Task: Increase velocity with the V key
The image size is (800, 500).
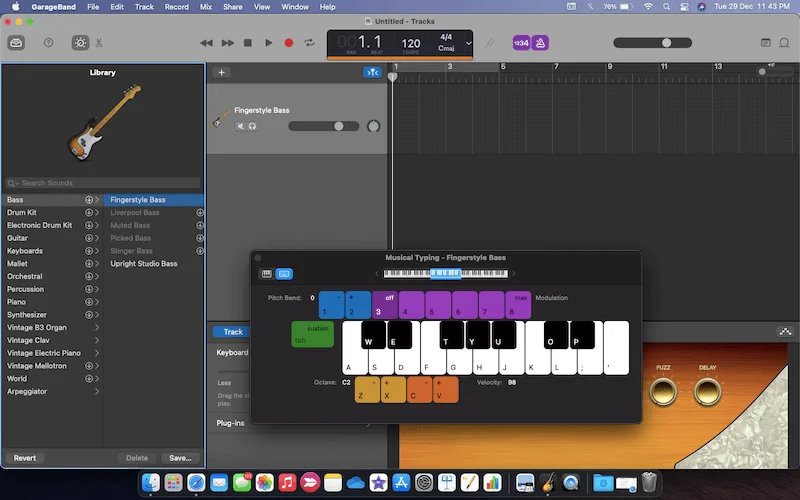Action: pos(446,390)
